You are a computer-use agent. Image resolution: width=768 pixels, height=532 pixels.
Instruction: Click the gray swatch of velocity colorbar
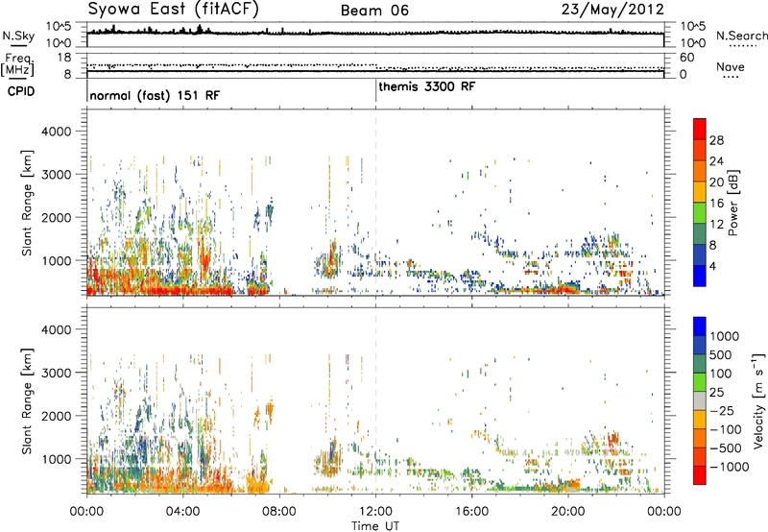point(700,400)
